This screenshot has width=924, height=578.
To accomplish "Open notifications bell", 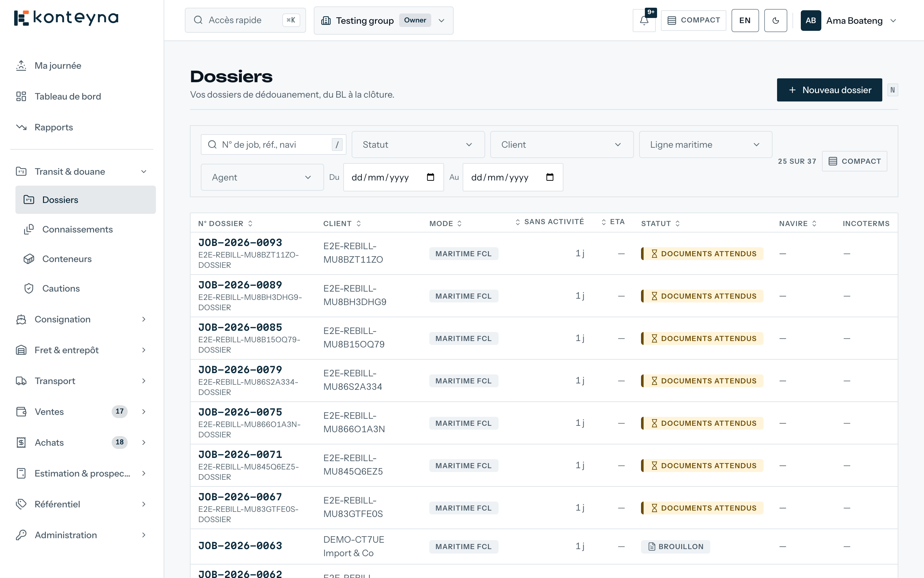I will pyautogui.click(x=644, y=21).
